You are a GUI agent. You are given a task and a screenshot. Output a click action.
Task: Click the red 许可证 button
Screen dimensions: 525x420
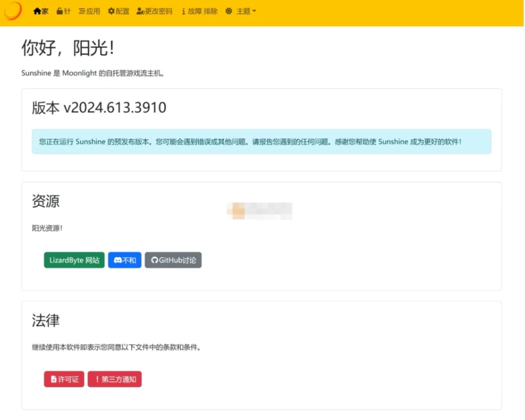click(64, 379)
